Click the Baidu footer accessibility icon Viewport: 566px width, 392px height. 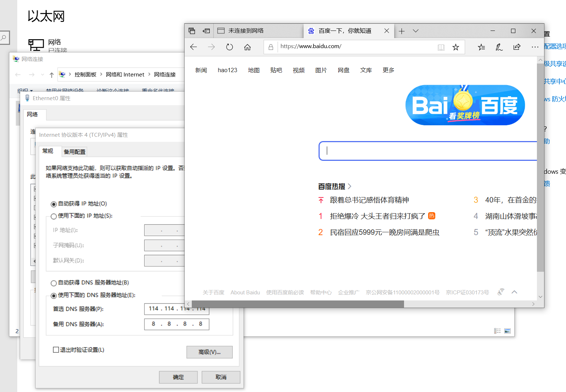click(501, 292)
